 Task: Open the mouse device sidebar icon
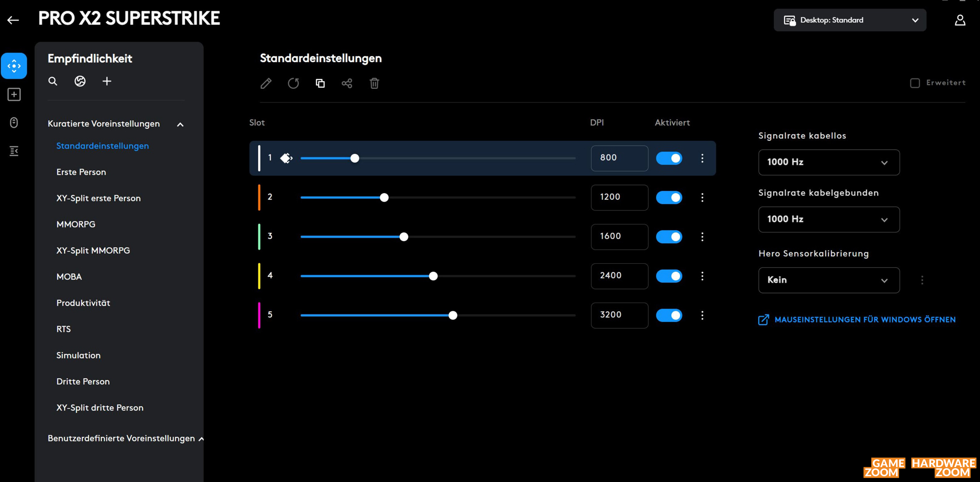pos(14,123)
